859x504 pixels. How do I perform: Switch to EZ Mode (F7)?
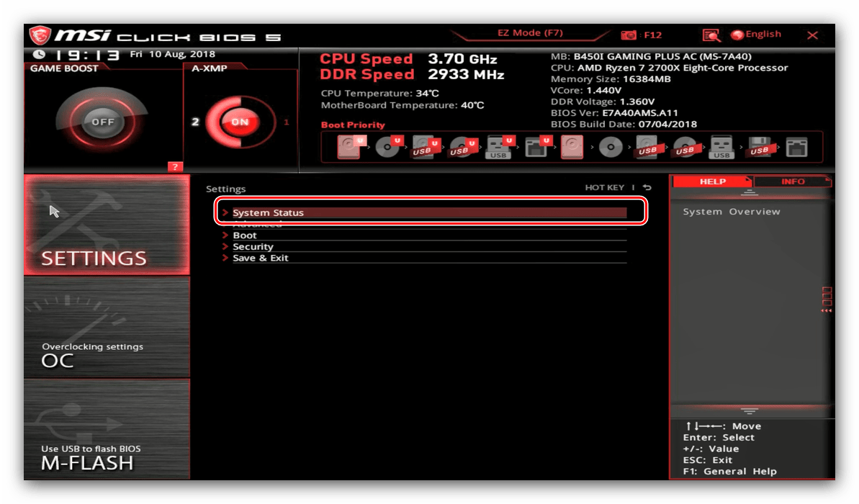530,33
